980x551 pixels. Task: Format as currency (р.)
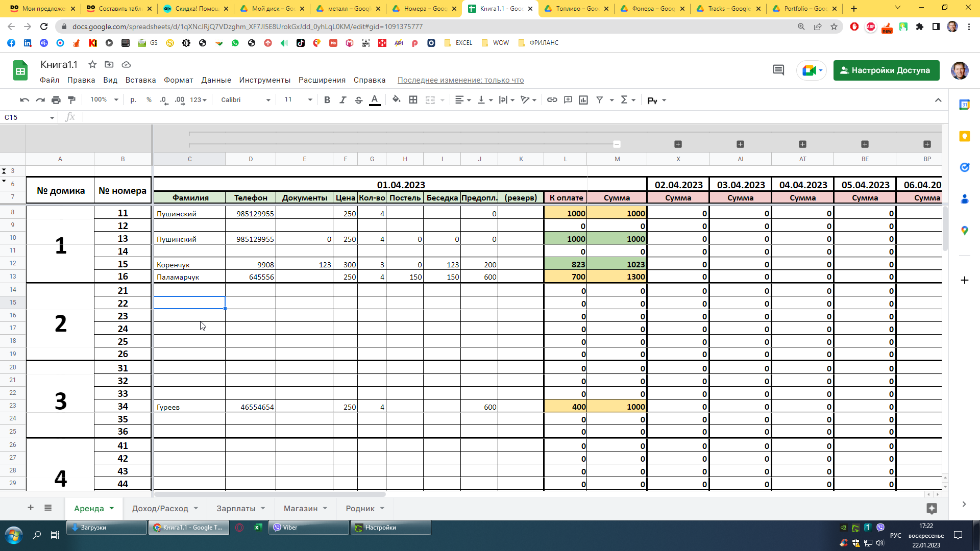133,100
